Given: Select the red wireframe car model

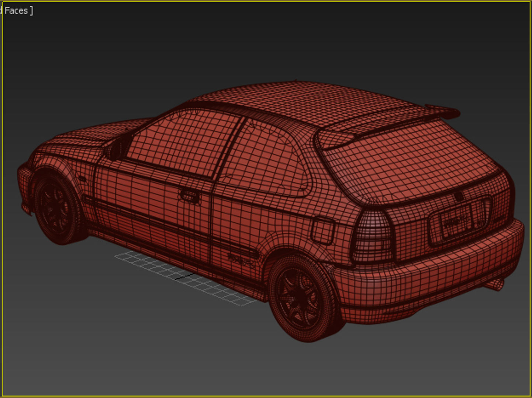Looking at the screenshot, I should (271, 211).
